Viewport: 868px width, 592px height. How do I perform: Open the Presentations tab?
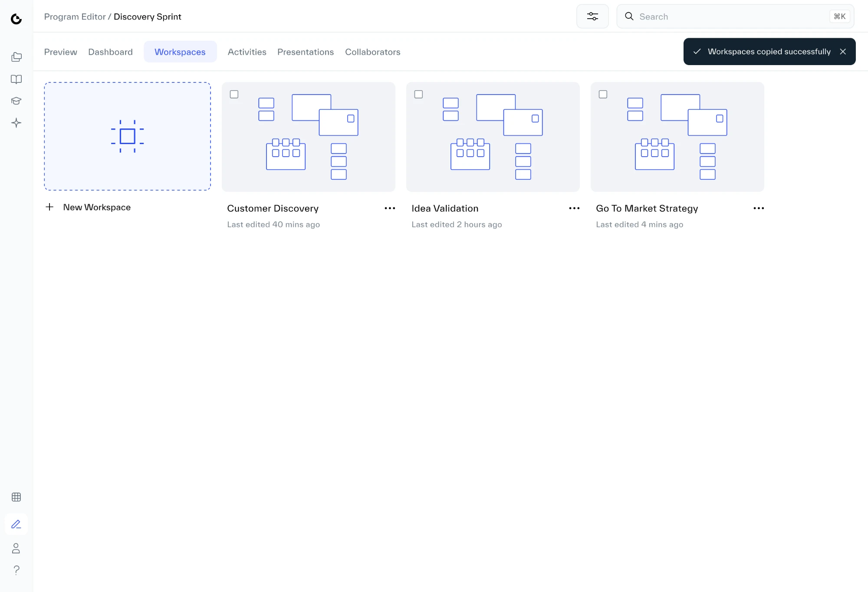306,52
